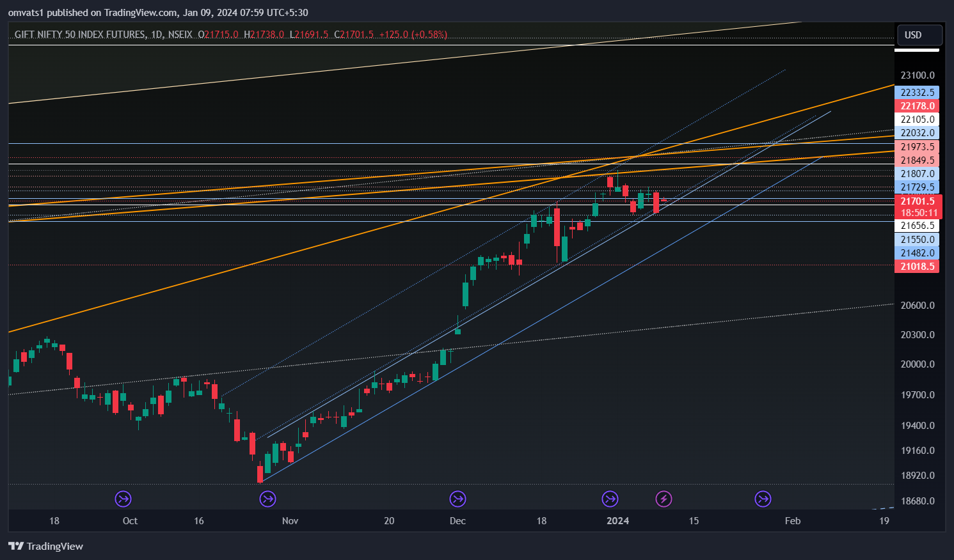The height and width of the screenshot is (560, 954).
Task: Click the event marker icon before the Feb label
Action: [763, 499]
